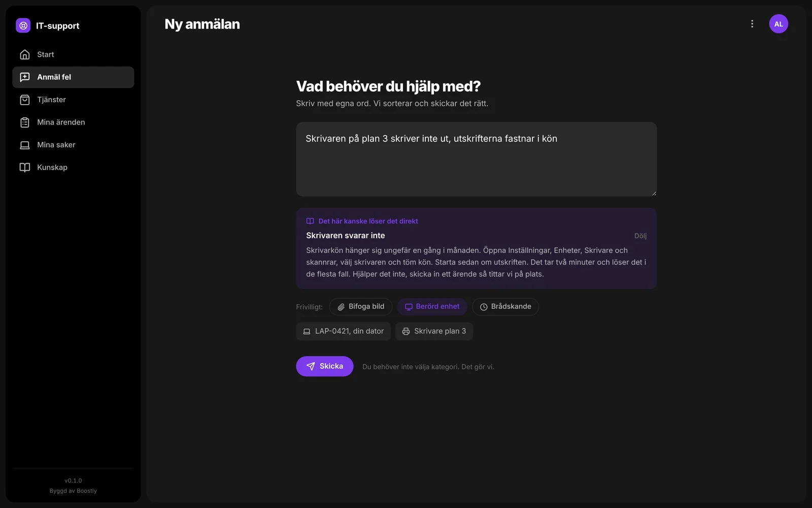Toggle the Berörd enhet chip
812x508 pixels.
[x=432, y=307]
